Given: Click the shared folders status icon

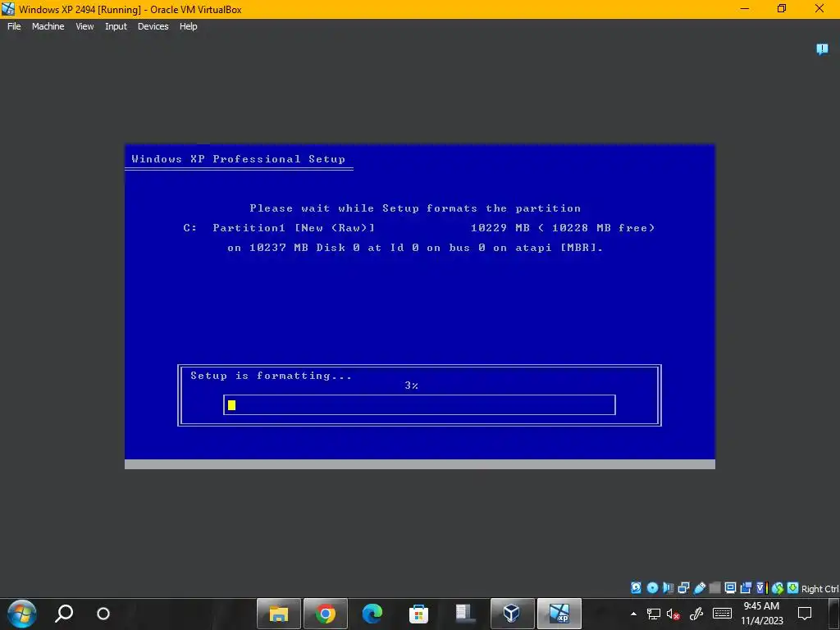Looking at the screenshot, I should [714, 587].
